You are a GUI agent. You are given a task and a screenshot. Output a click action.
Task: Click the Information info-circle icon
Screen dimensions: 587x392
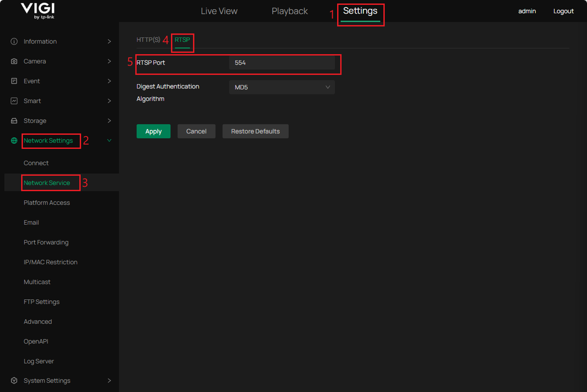pos(14,41)
